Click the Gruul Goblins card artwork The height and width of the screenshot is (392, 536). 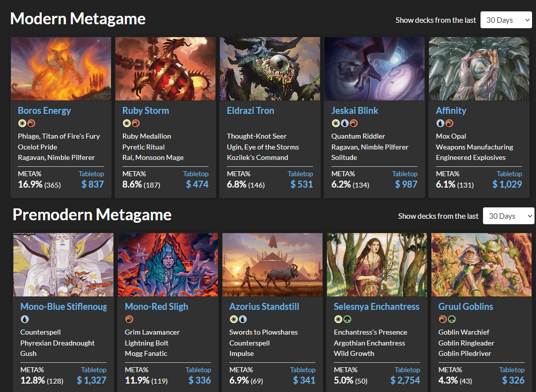(482, 265)
